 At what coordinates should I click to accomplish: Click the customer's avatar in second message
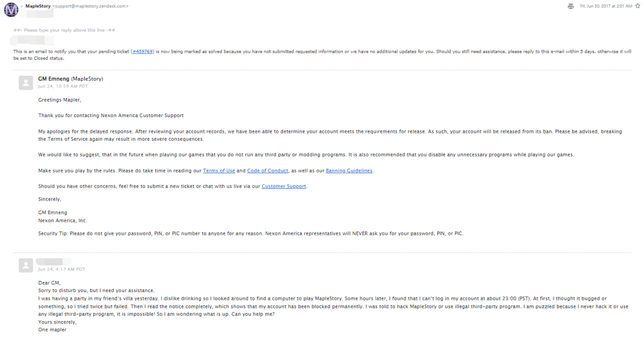tap(26, 265)
